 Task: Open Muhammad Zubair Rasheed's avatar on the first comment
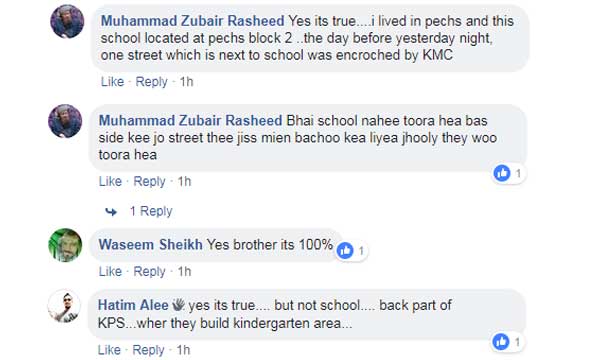click(67, 21)
